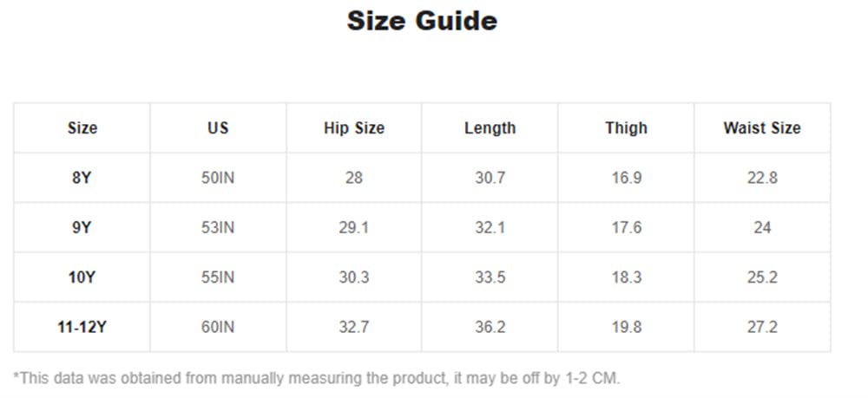Select the Length column header

(x=490, y=128)
